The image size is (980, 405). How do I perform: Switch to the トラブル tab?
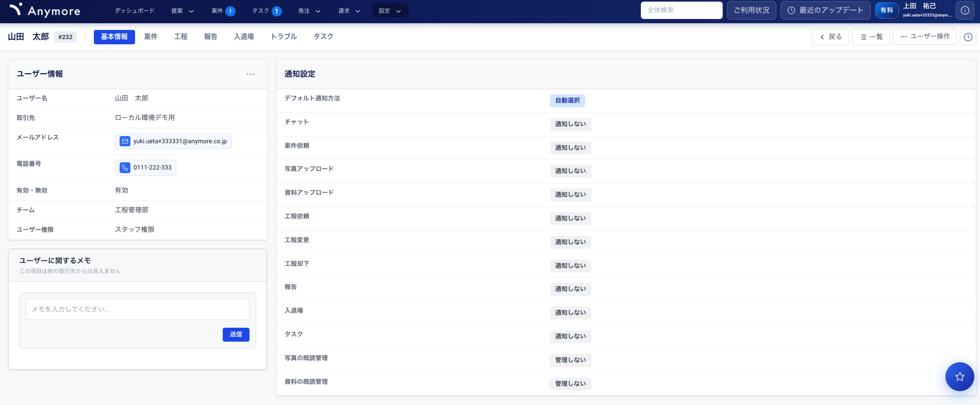click(284, 37)
